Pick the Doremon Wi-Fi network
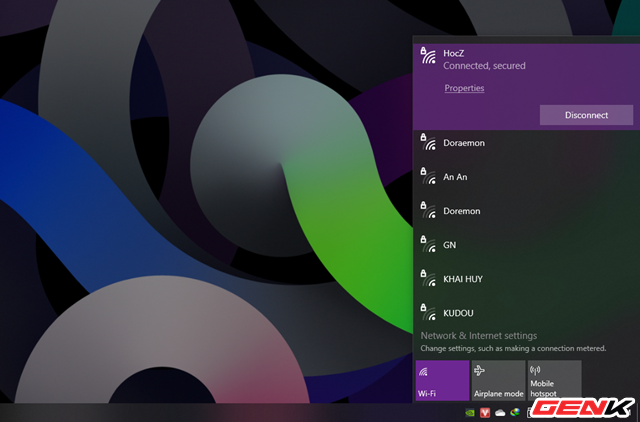The height and width of the screenshot is (422, 640). point(526,211)
